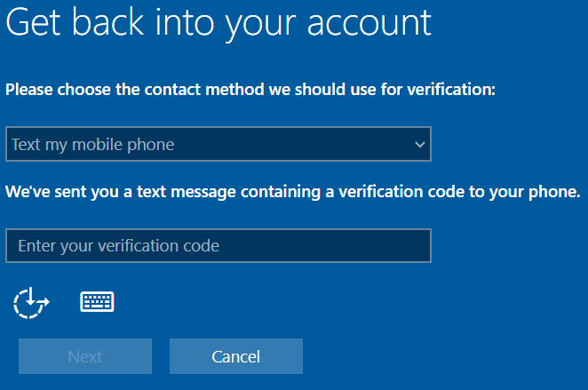Click the 'Enter your verification code' field
This screenshot has height=390, width=588.
pyautogui.click(x=219, y=245)
